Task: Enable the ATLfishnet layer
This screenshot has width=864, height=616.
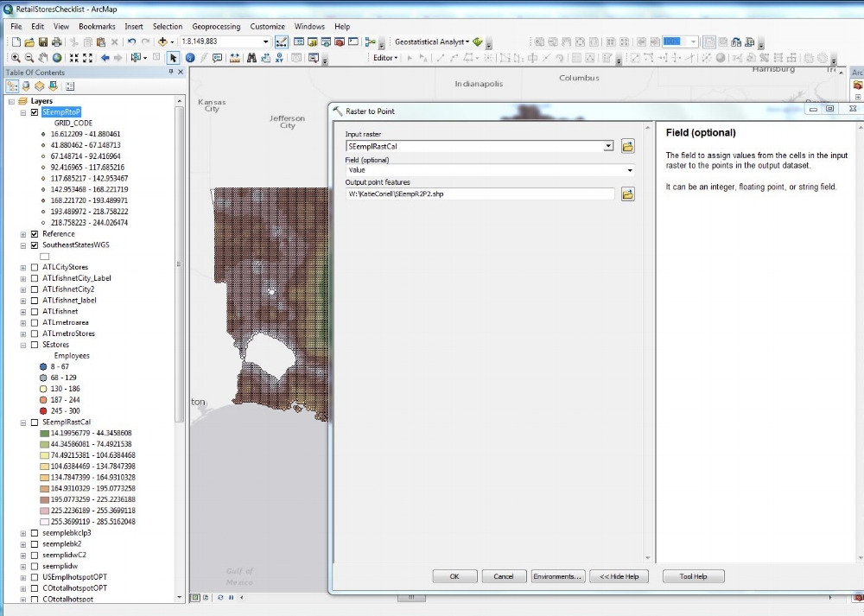Action: tap(35, 311)
